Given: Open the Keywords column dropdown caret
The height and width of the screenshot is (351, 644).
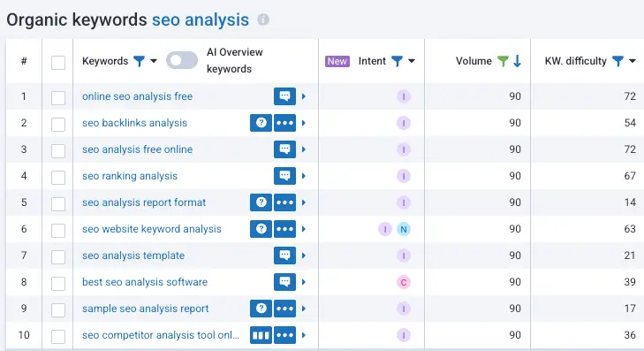Looking at the screenshot, I should point(154,61).
